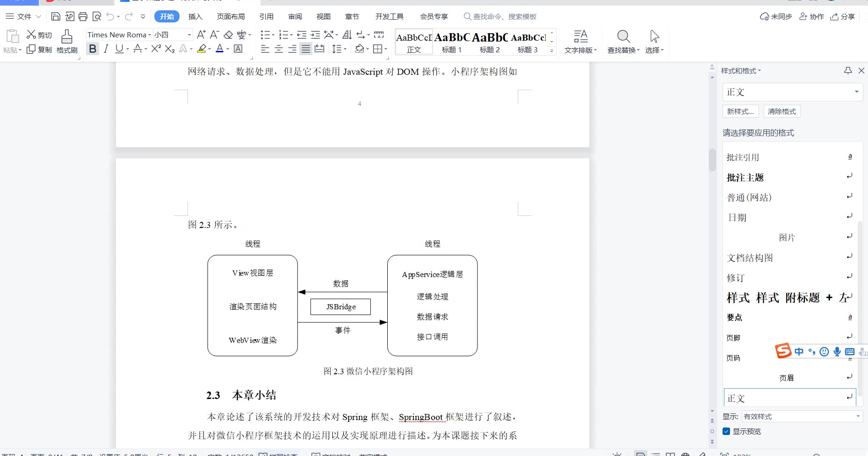868x456 pixels.
Task: Pick font color button
Action: coord(219,49)
